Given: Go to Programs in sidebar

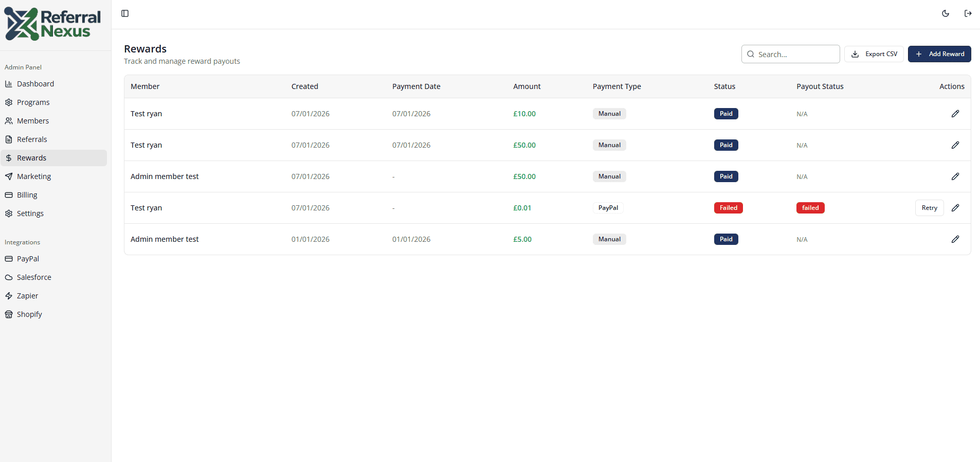Looking at the screenshot, I should (x=53, y=102).
